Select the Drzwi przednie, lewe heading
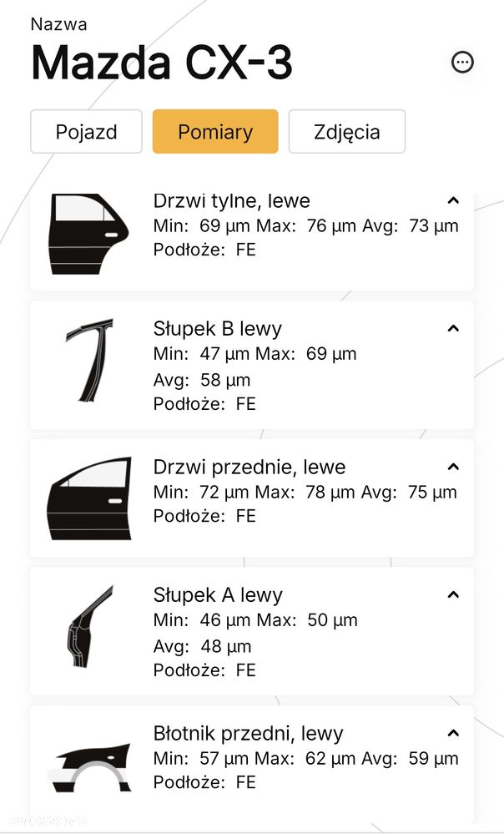 (249, 467)
